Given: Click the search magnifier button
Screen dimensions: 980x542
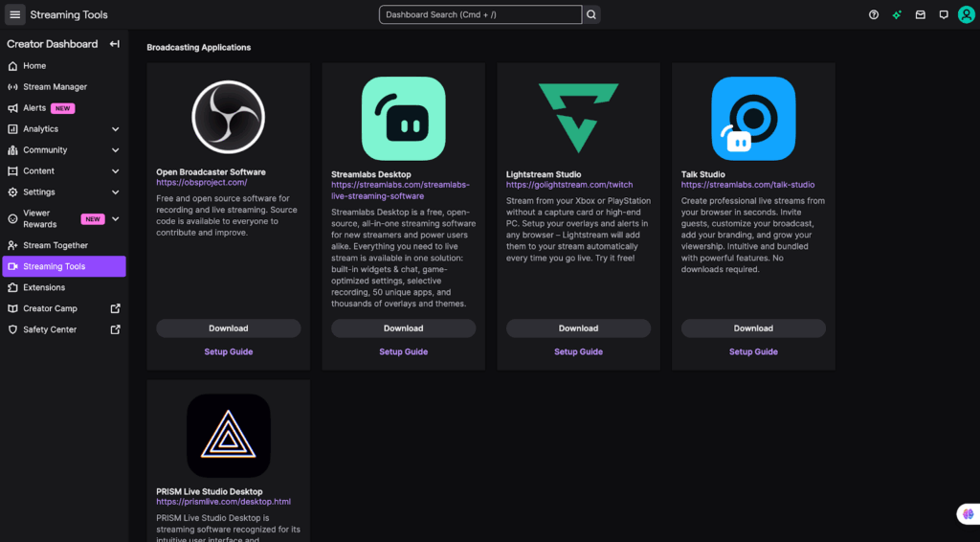Looking at the screenshot, I should [x=591, y=15].
